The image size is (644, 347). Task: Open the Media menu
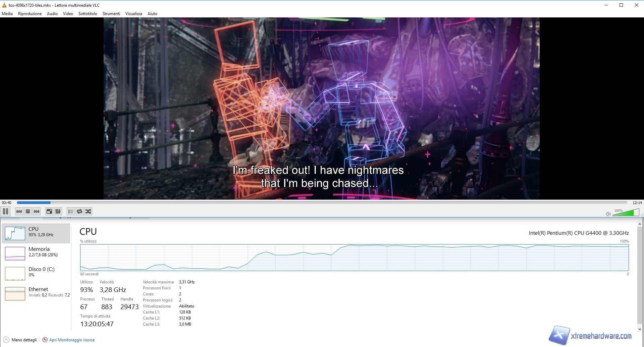7,14
